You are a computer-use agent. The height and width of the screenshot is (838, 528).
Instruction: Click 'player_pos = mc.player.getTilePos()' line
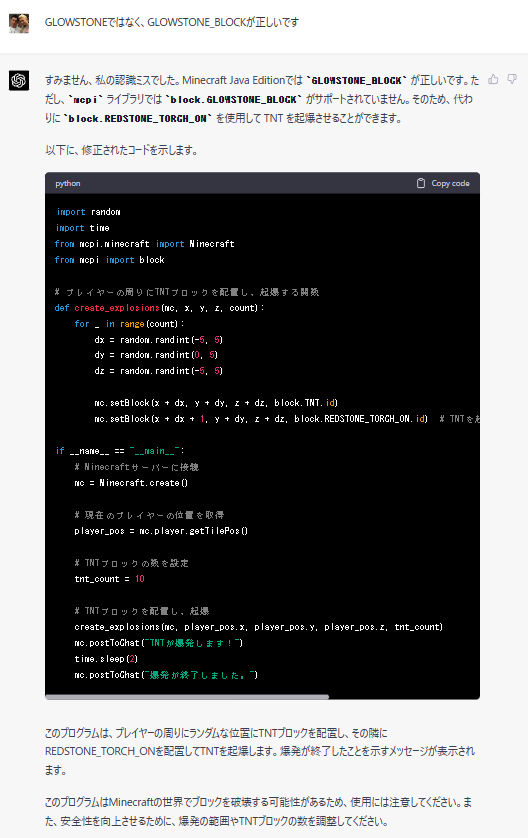tap(161, 531)
